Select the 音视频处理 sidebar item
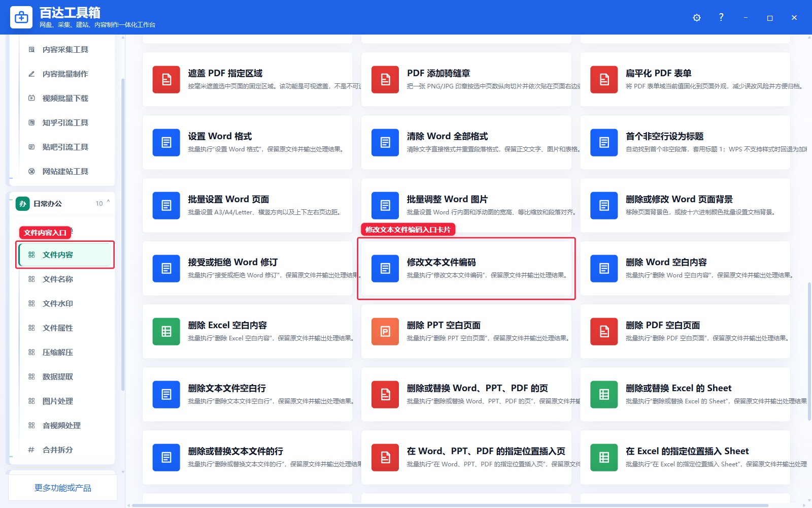The height and width of the screenshot is (508, 812). point(65,426)
